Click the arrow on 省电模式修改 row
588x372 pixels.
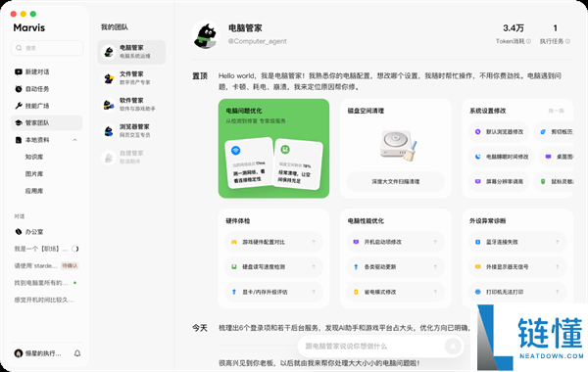coord(435,292)
